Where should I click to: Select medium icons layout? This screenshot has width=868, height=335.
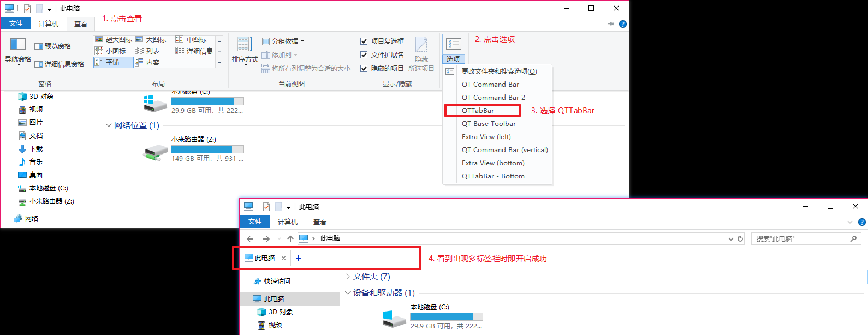(x=191, y=40)
